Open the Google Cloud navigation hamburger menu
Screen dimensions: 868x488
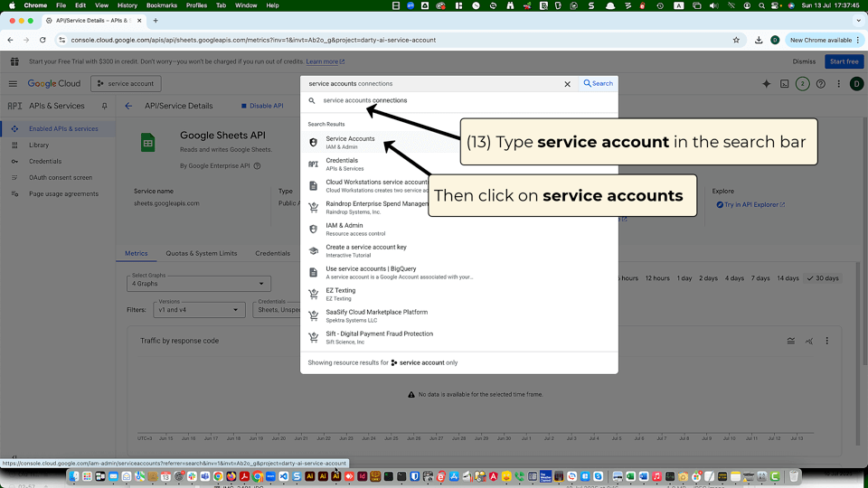pos(13,83)
